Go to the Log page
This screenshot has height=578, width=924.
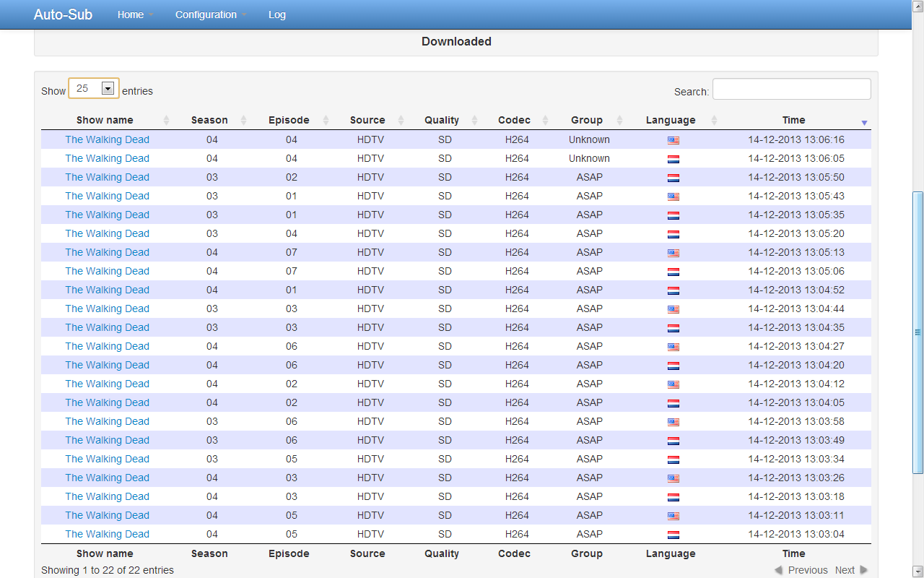tap(277, 14)
